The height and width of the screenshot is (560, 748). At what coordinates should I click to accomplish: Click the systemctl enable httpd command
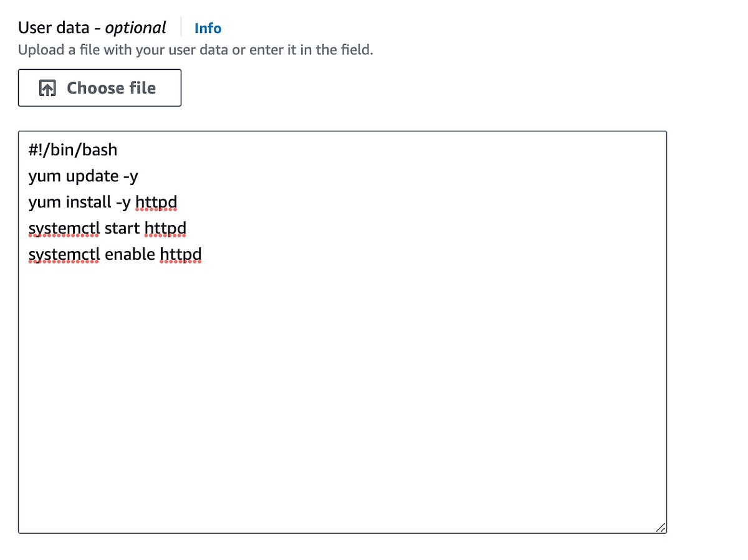(x=114, y=254)
